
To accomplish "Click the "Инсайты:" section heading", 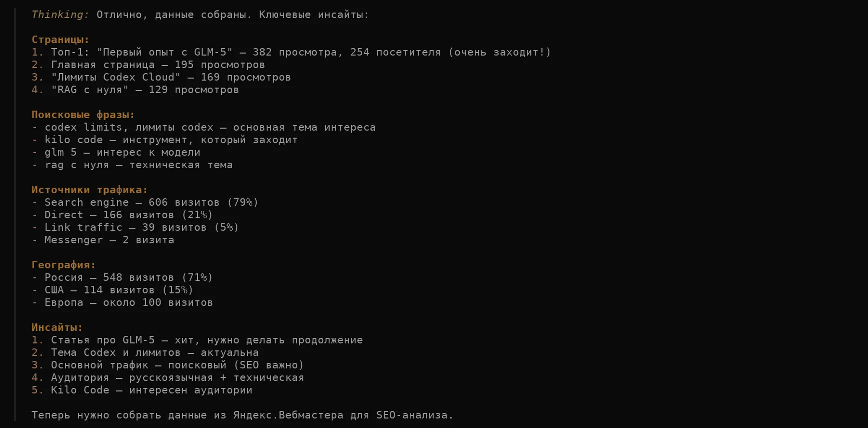I will 57,327.
